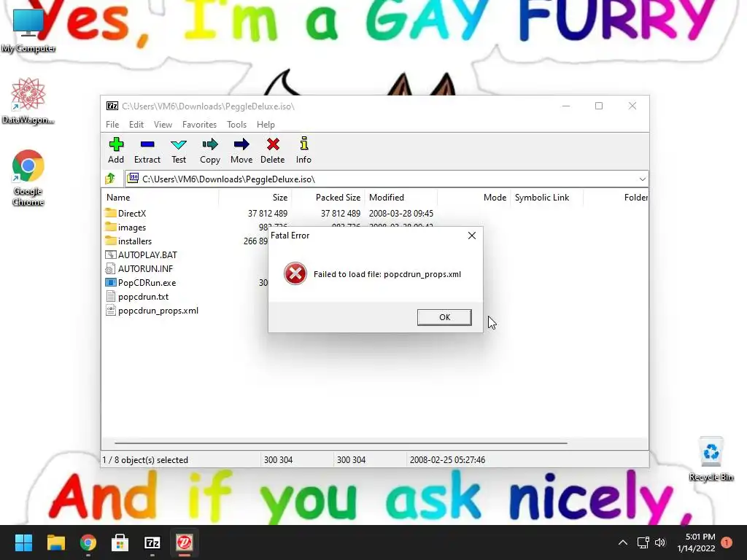The width and height of the screenshot is (747, 560).
Task: Click the DirectX modified date 2008-03-28 09:45
Action: click(401, 214)
